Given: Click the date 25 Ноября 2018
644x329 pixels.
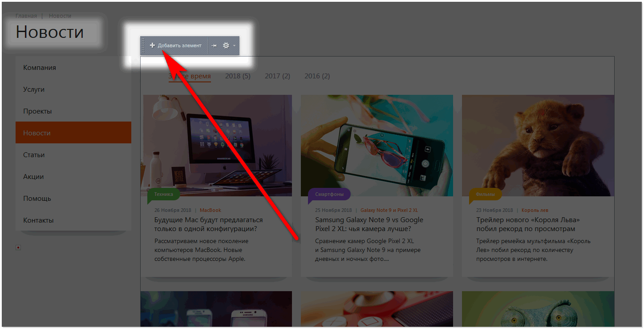Looking at the screenshot, I should point(333,210).
